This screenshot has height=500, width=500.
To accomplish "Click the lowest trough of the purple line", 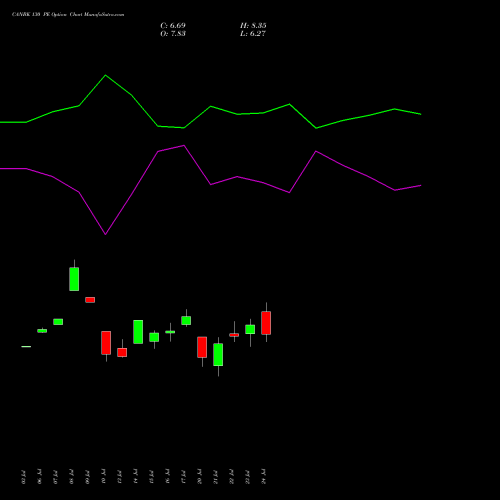I will pyautogui.click(x=106, y=234).
